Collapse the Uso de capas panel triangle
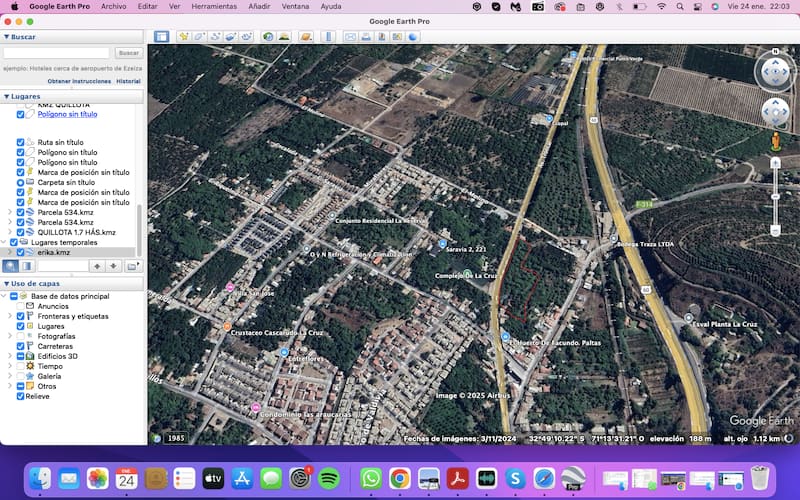800x500 pixels. point(7,283)
